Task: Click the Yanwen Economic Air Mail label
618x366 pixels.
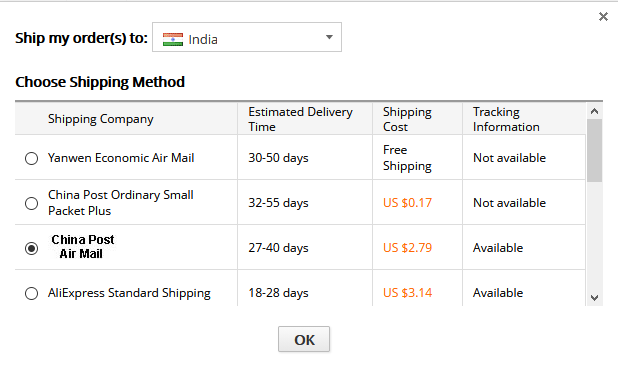Action: click(121, 158)
